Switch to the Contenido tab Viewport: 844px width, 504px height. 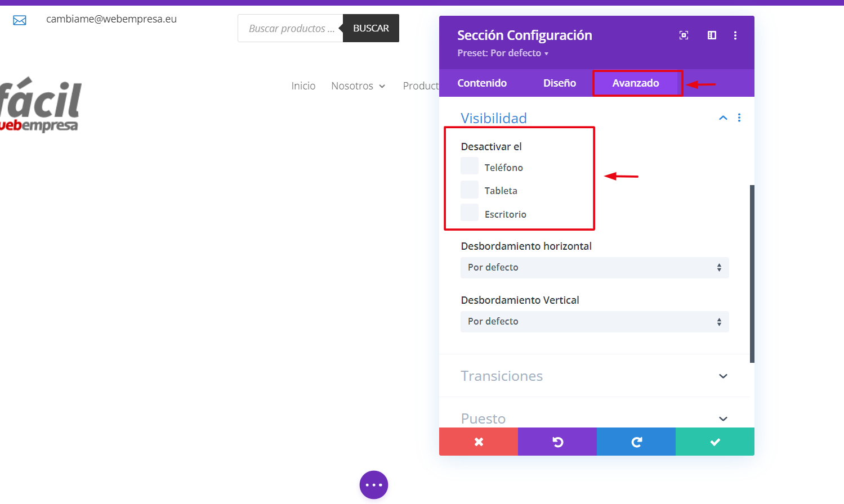point(482,83)
